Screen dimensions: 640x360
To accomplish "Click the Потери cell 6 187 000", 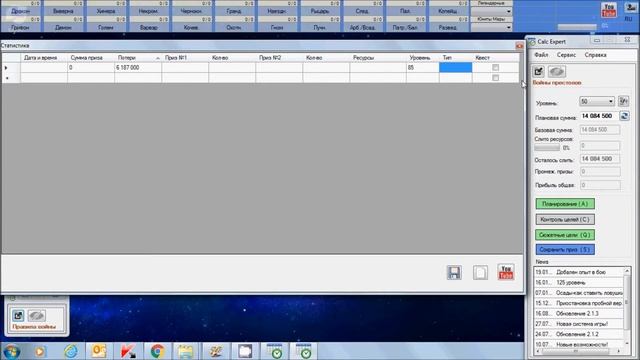I will tap(138, 67).
